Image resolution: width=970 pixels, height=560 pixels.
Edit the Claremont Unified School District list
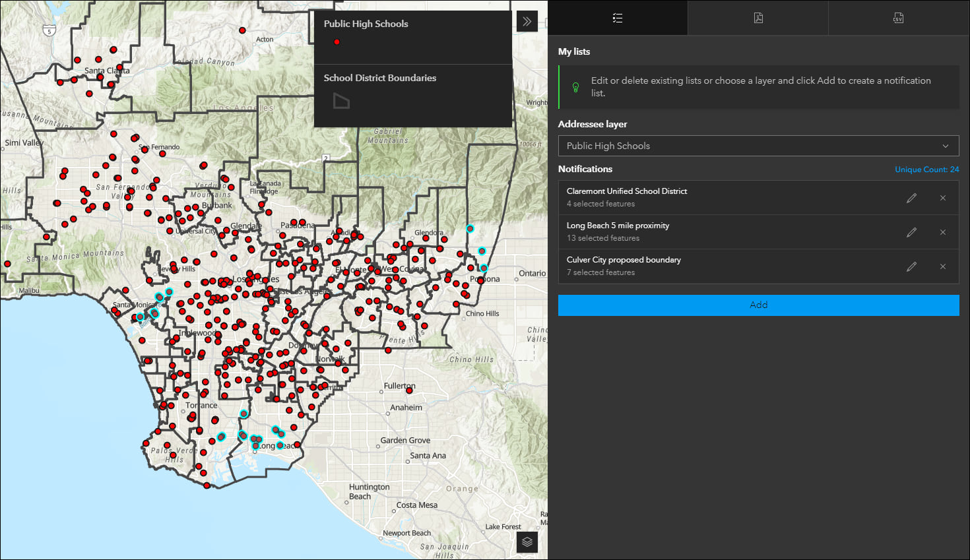pyautogui.click(x=911, y=198)
